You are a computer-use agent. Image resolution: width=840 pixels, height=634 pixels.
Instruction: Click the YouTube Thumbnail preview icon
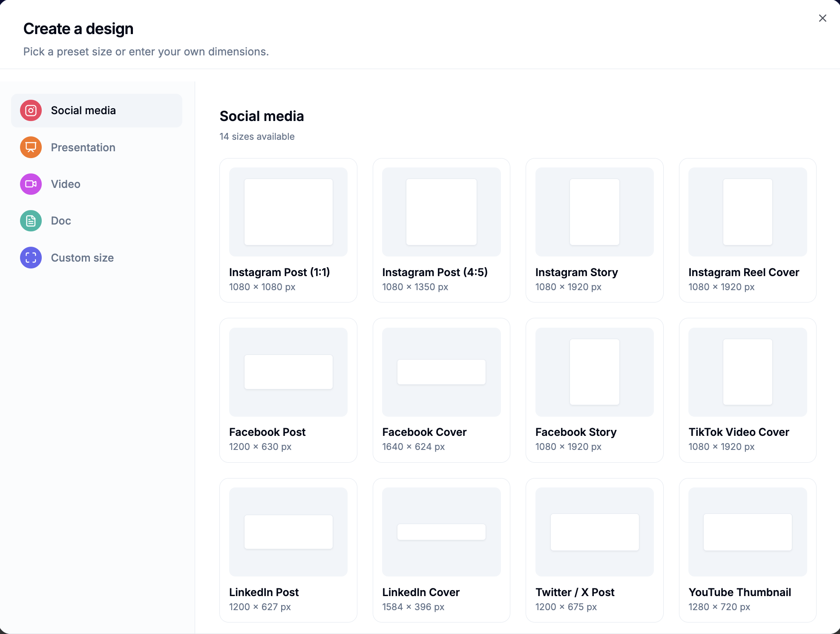pyautogui.click(x=747, y=531)
